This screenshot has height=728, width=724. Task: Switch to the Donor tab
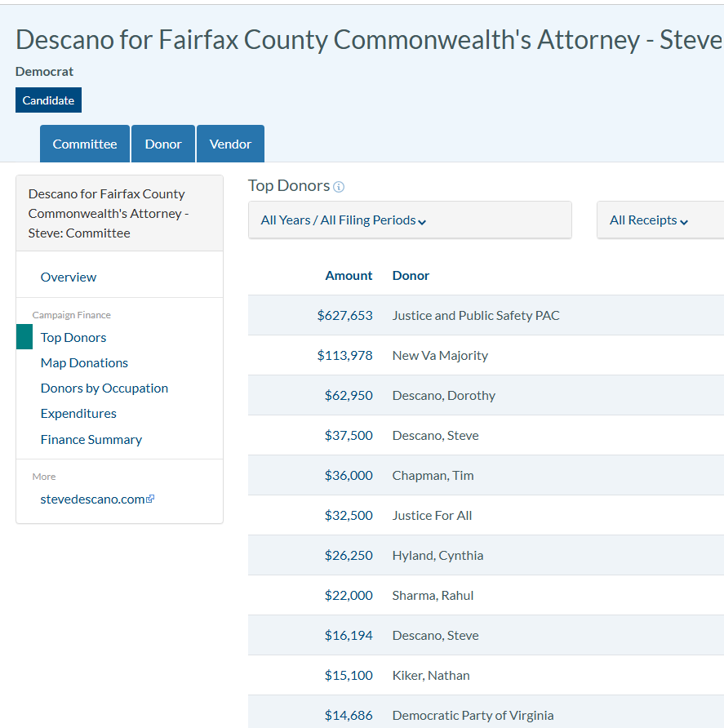[162, 142]
